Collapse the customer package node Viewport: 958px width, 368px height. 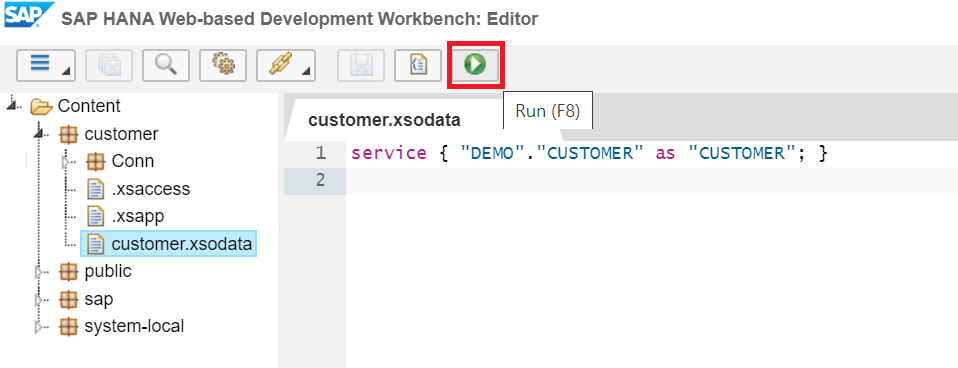40,133
